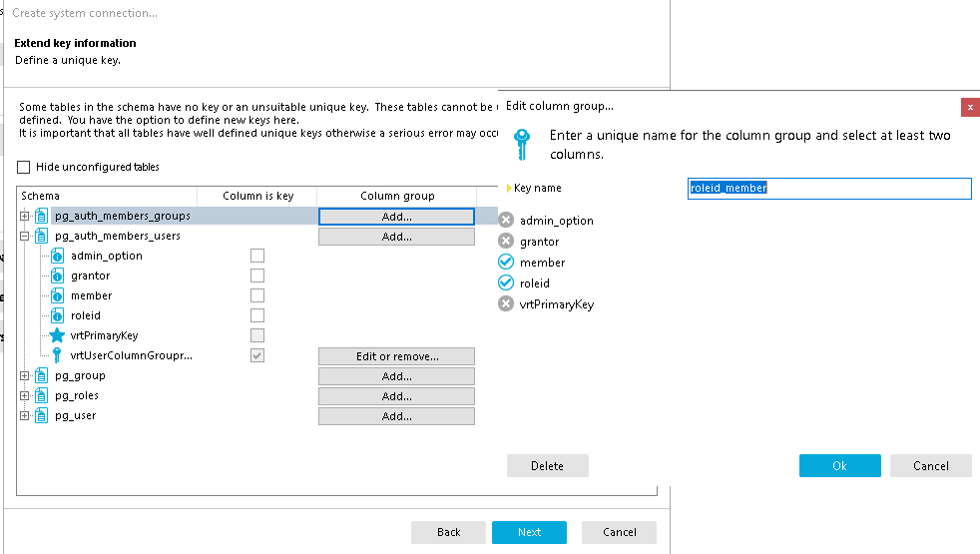Viewport: 980px width, 554px height.
Task: Toggle admin_option in the column group list
Action: click(506, 220)
